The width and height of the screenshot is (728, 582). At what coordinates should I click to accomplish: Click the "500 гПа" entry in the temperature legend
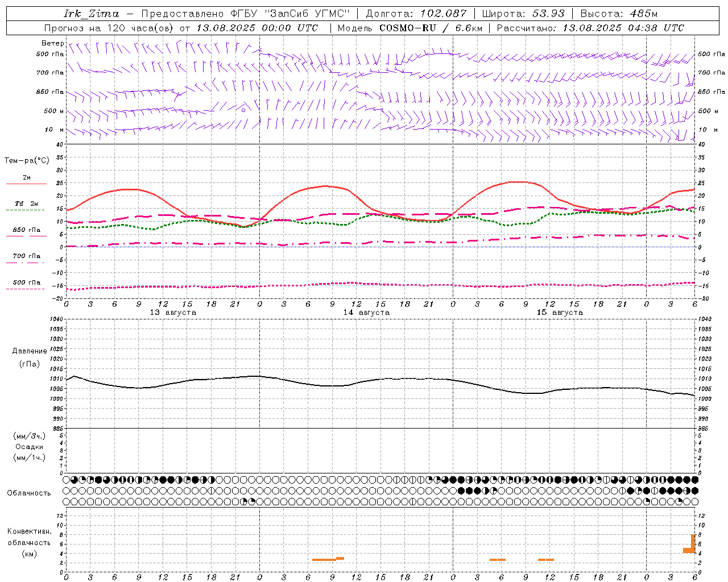[26, 282]
